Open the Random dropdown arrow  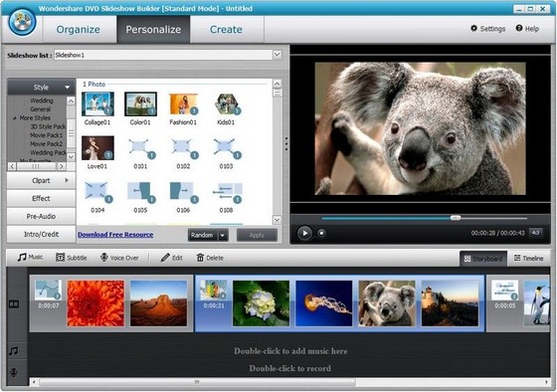223,235
